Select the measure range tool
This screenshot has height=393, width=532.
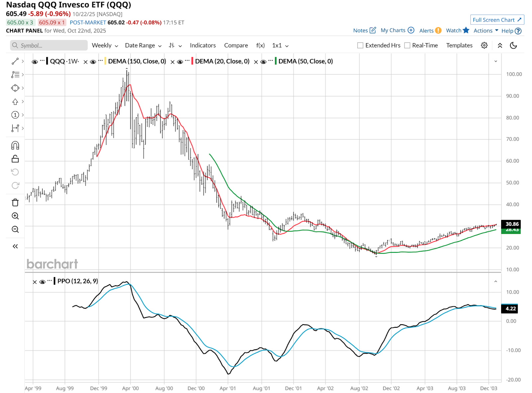point(15,128)
